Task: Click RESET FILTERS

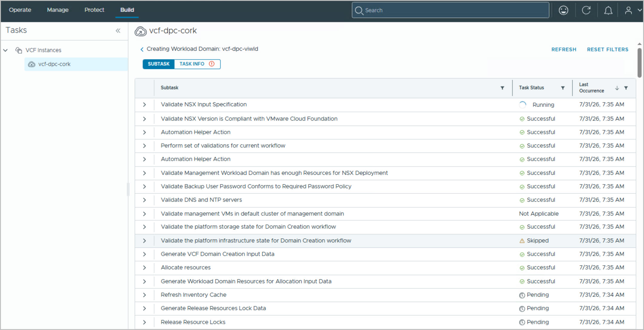Action: click(x=608, y=50)
